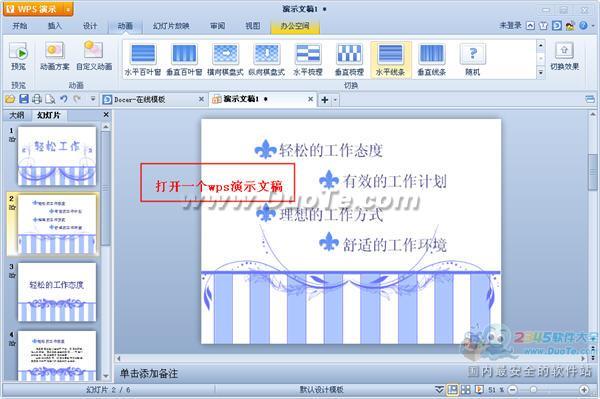Select 水平梳理 transition effect
600x399 pixels.
pyautogui.click(x=308, y=59)
